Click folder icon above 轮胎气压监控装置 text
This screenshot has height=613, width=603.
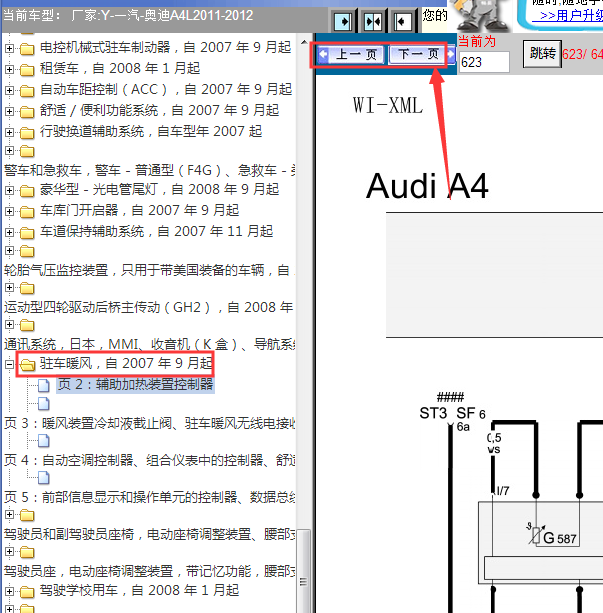(x=27, y=251)
